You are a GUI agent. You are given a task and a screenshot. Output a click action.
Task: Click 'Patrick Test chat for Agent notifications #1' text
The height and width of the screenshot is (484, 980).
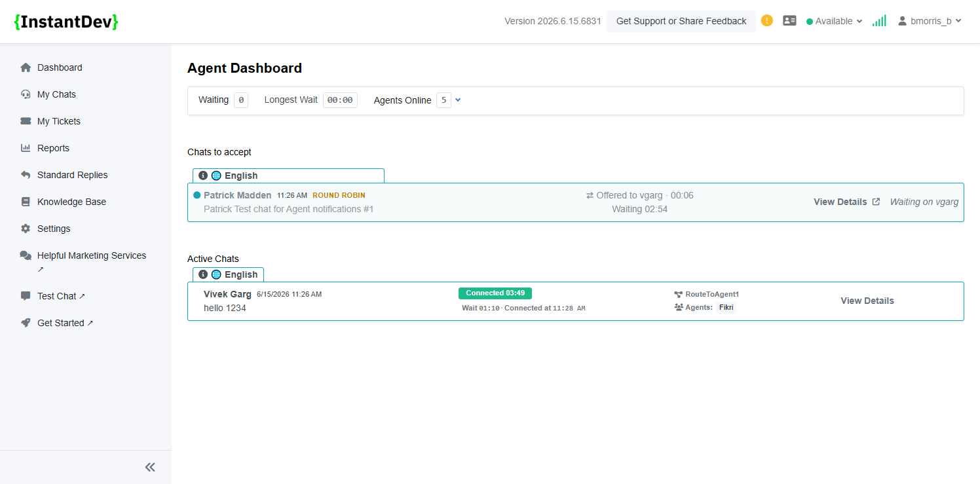(289, 209)
